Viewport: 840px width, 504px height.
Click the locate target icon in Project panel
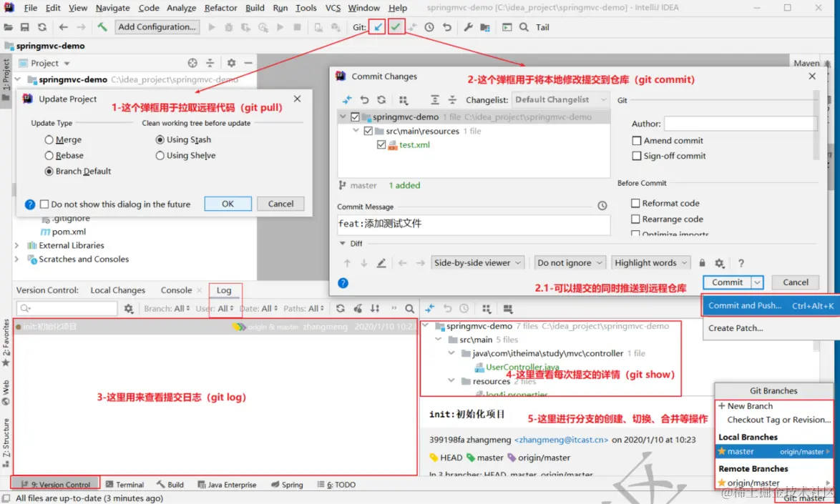pos(192,63)
